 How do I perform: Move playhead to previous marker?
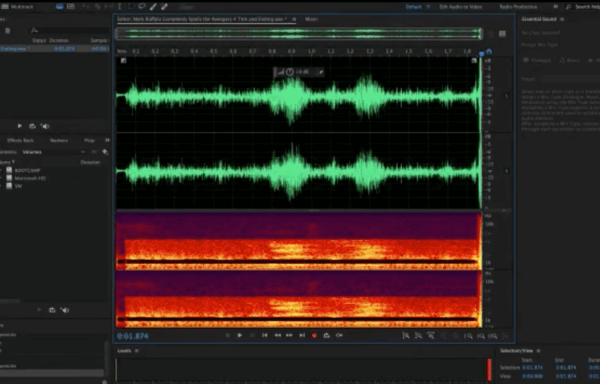pyautogui.click(x=264, y=335)
